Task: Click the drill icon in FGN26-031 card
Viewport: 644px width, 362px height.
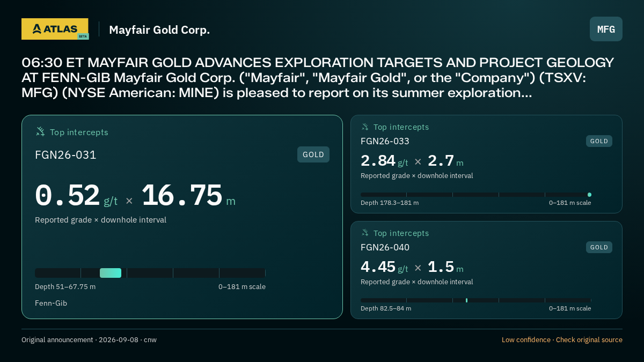Action: pos(40,132)
